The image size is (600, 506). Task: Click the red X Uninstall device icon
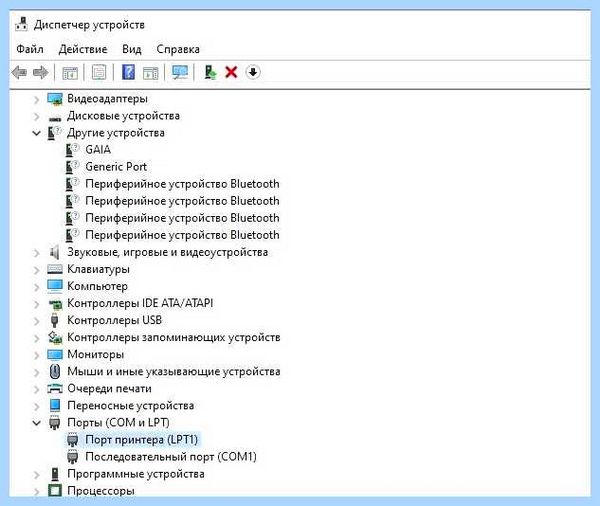coord(231,72)
